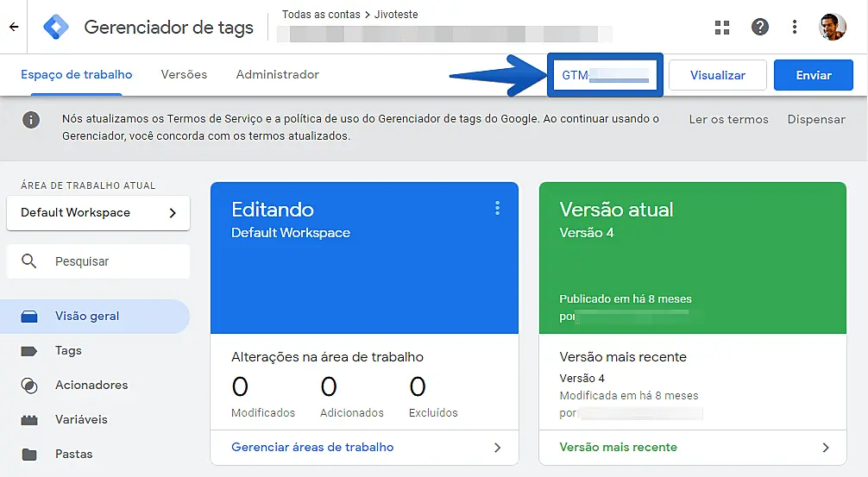Click 'Versão 4' under Versão mais recente heading
Viewport: 868px width, 477px height.
click(582, 379)
